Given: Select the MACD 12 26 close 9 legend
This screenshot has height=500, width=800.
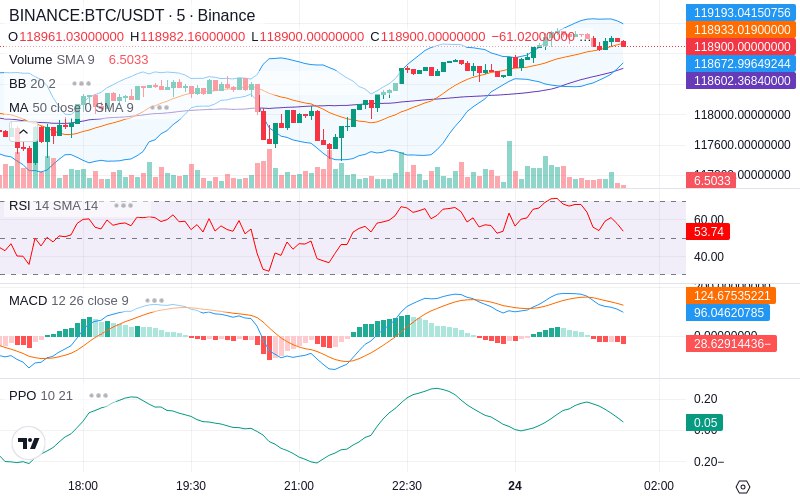Looking at the screenshot, I should (x=68, y=300).
